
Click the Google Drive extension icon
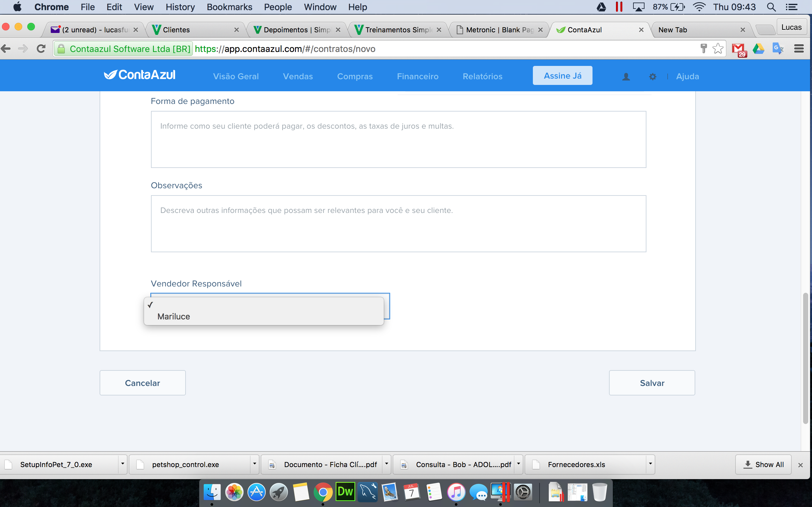pos(758,48)
